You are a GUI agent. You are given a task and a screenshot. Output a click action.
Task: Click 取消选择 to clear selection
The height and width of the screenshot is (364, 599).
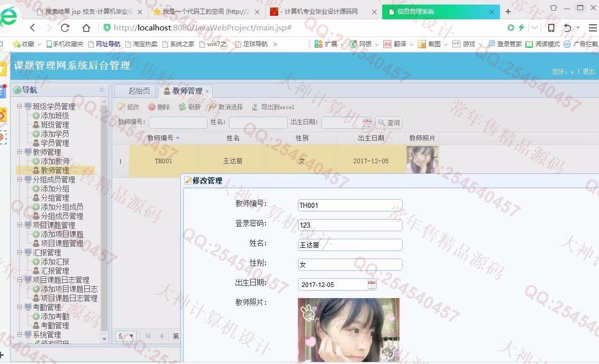[226, 107]
